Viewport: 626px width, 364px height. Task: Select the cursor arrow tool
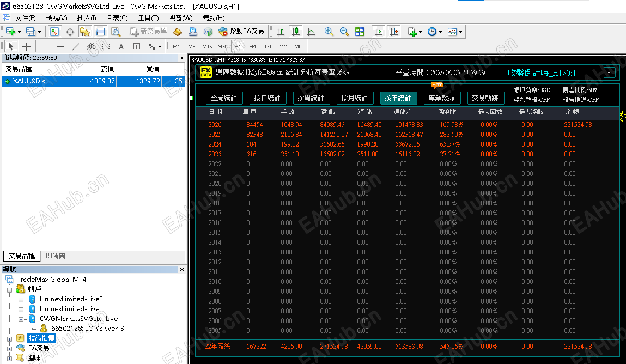pyautogui.click(x=11, y=46)
